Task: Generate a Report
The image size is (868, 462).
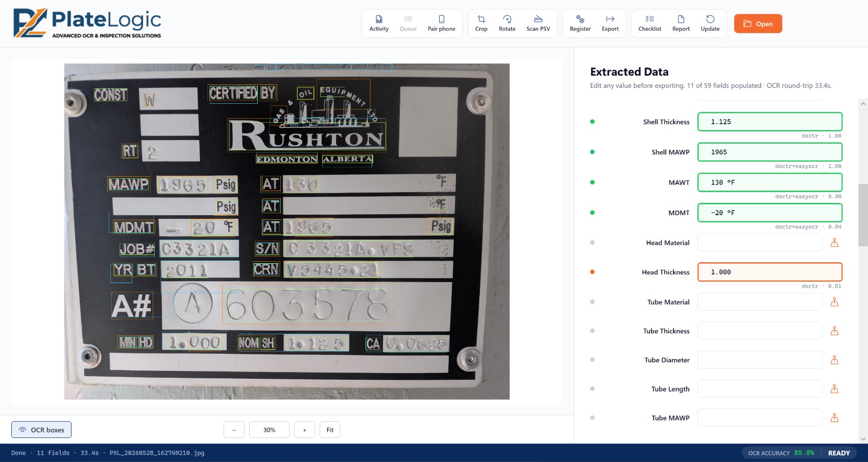Action: (x=681, y=24)
